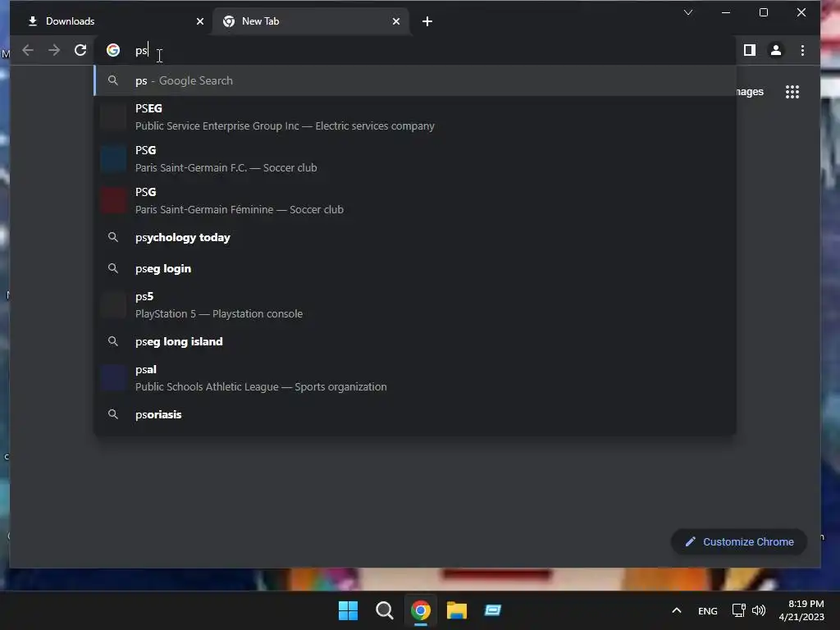Switch to the New Tab tab

tap(311, 21)
